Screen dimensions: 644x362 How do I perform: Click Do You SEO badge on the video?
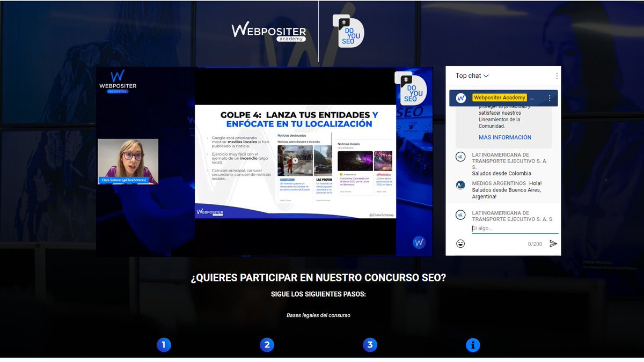(411, 88)
